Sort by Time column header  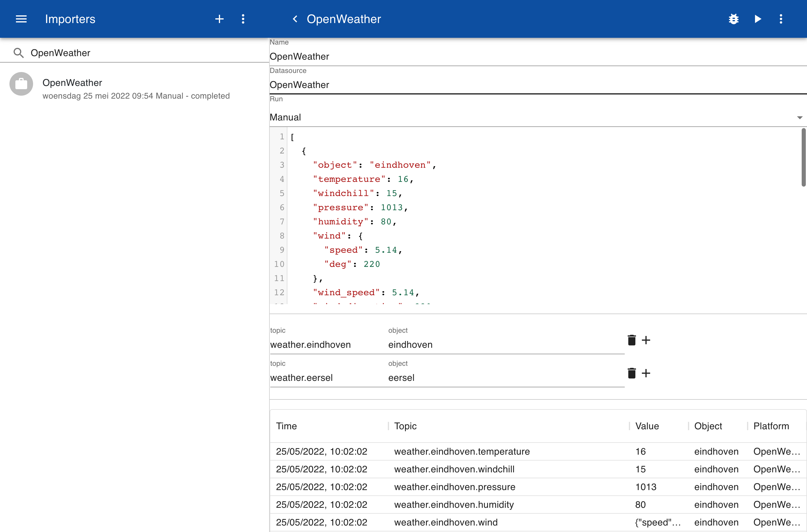286,426
